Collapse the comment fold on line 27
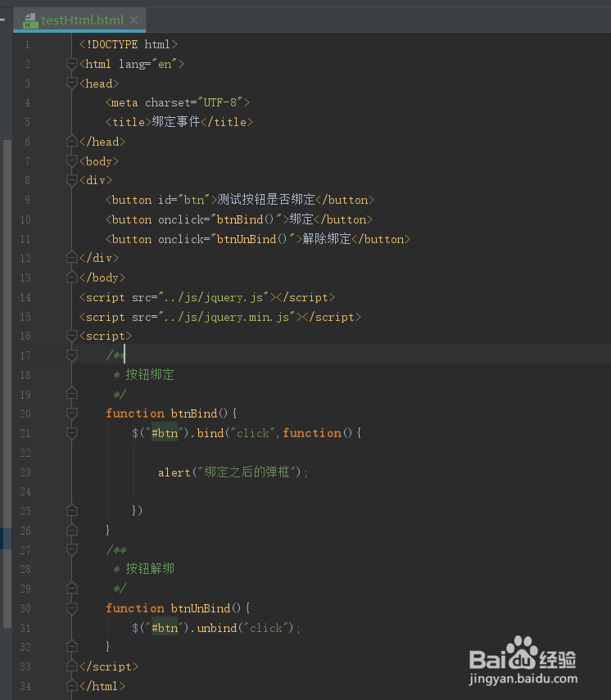611x700 pixels. (x=71, y=549)
